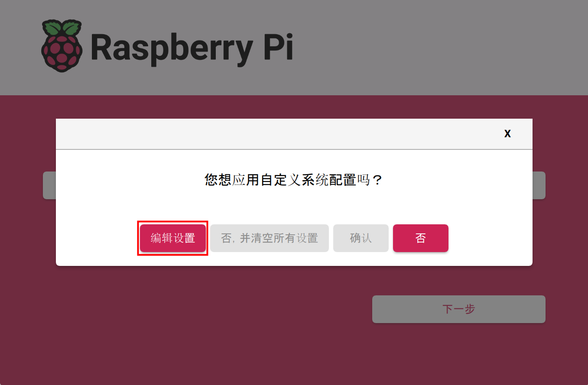Click the dimmed 下一步 button
The height and width of the screenshot is (385, 588).
[459, 309]
